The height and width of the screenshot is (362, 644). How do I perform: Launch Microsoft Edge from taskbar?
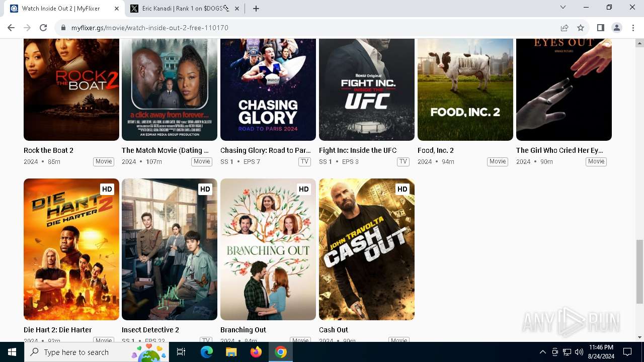(207, 352)
